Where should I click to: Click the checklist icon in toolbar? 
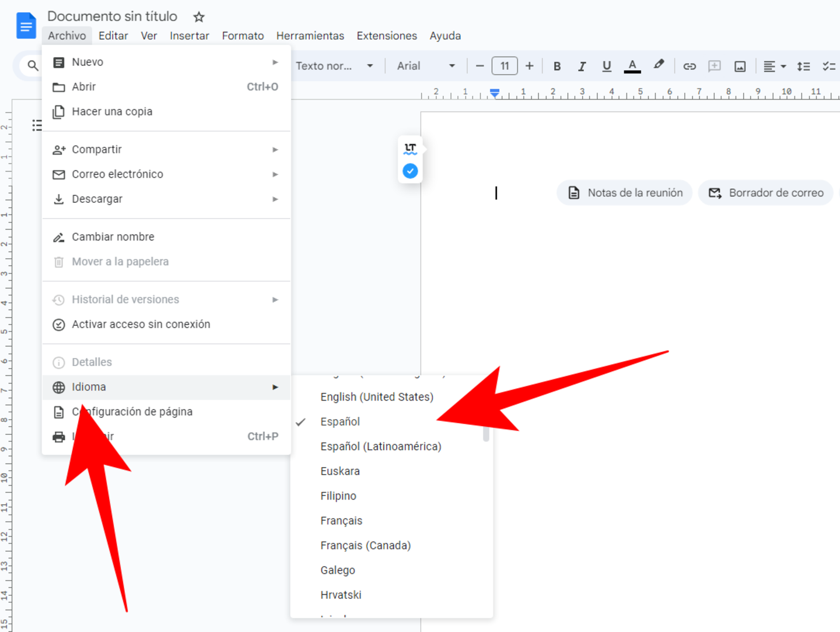coord(829,66)
